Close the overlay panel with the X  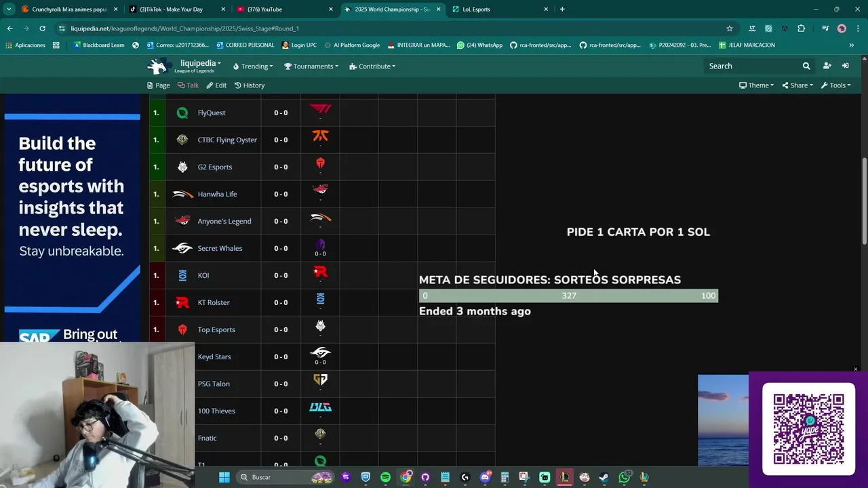click(x=856, y=369)
